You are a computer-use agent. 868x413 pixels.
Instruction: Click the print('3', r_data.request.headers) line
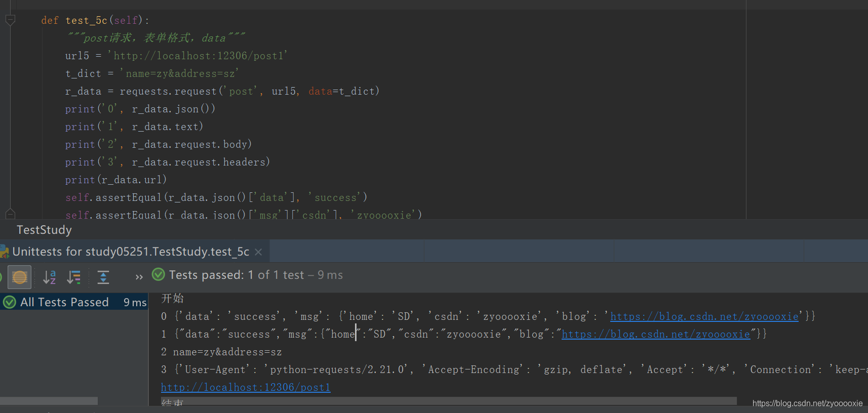click(168, 162)
